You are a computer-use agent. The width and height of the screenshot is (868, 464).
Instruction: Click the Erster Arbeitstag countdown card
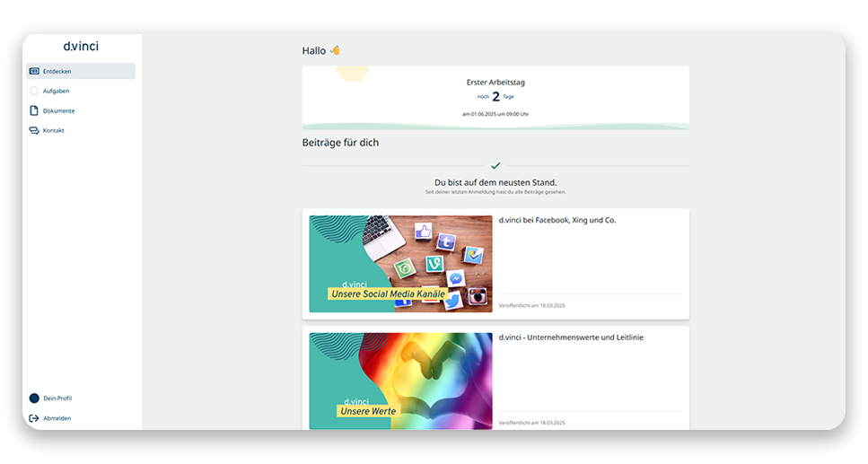click(495, 98)
